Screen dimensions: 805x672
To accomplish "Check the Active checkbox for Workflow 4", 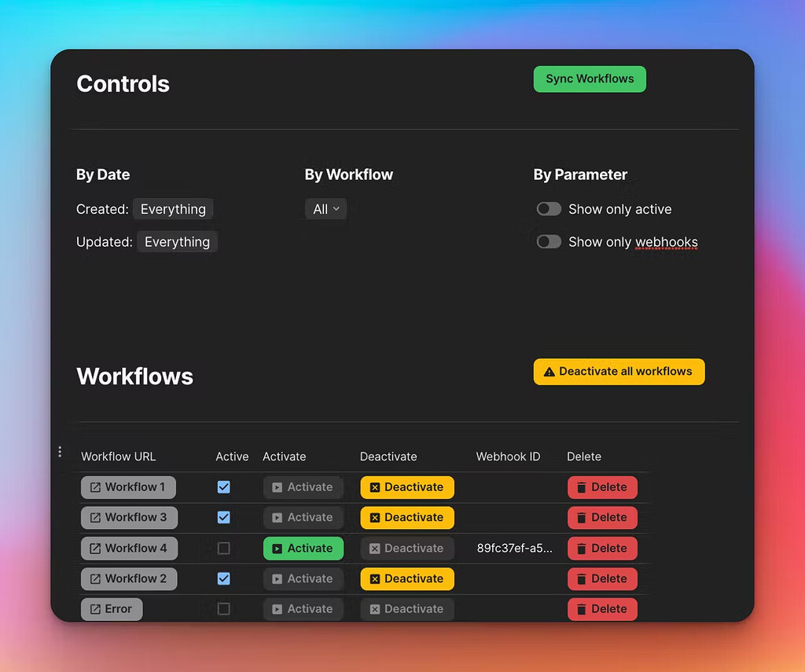I will point(224,549).
